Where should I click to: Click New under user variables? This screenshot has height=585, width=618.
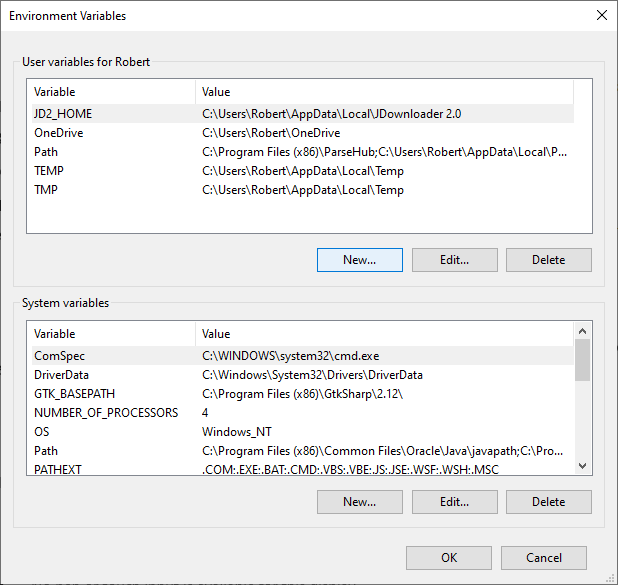pyautogui.click(x=360, y=260)
